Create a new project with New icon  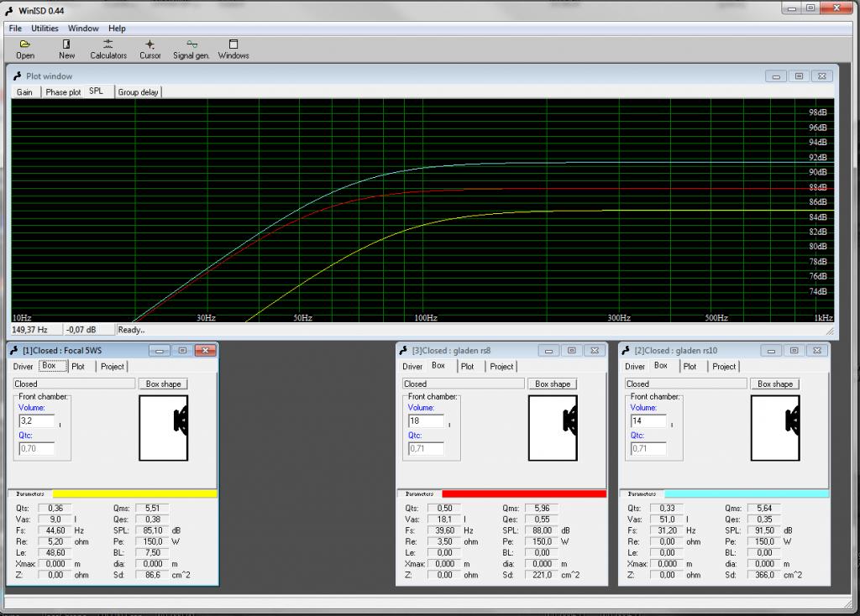click(66, 49)
